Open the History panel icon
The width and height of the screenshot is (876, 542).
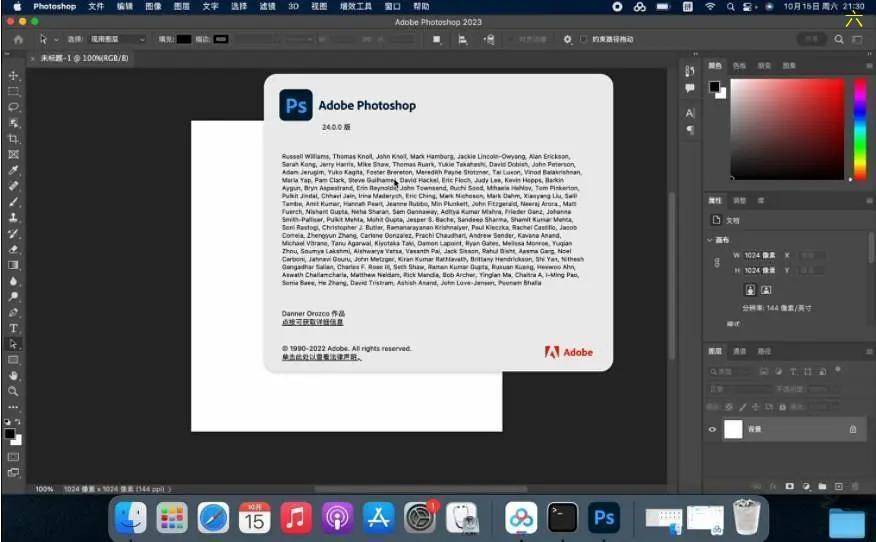[690, 71]
